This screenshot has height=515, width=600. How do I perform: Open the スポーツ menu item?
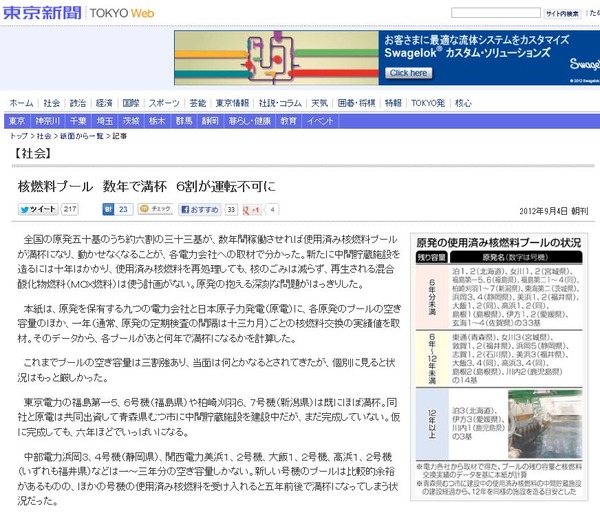(x=164, y=103)
